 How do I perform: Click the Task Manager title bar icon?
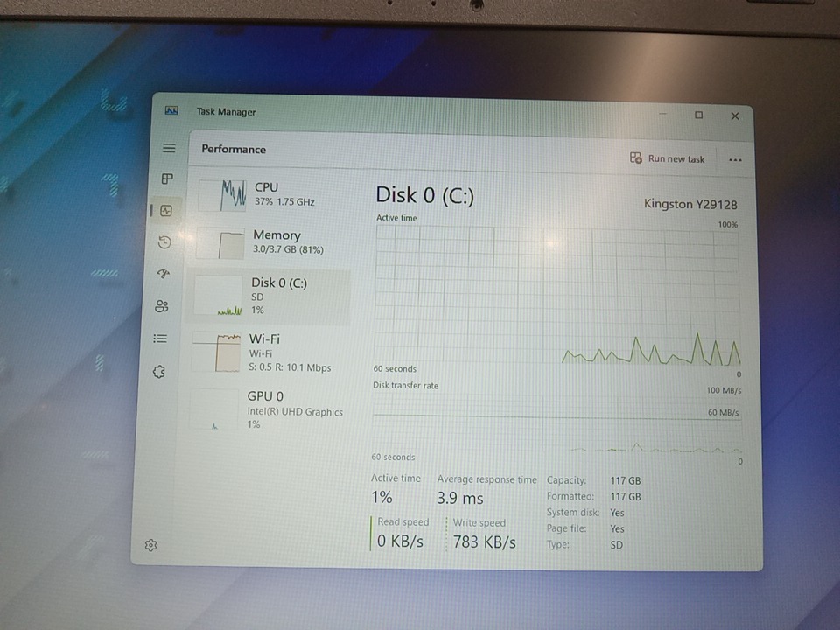pos(171,111)
